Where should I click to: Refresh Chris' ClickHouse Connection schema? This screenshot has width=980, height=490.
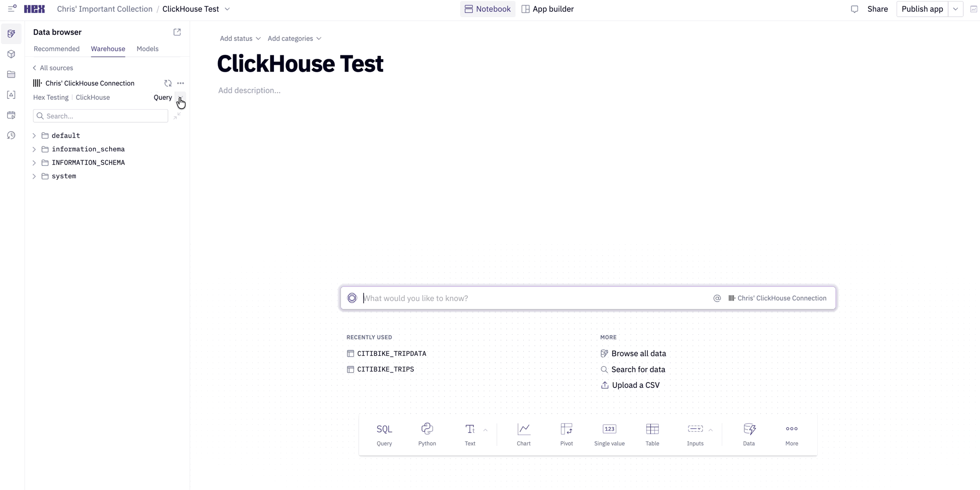click(168, 83)
